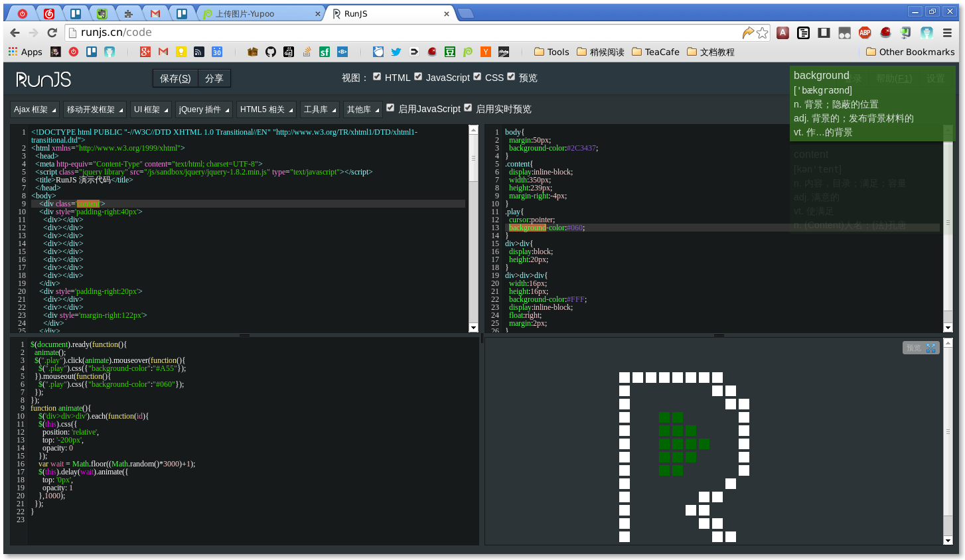Click the function animate(){ line in JavaScript
Viewport: 965px width, 560px height.
[x=60, y=408]
